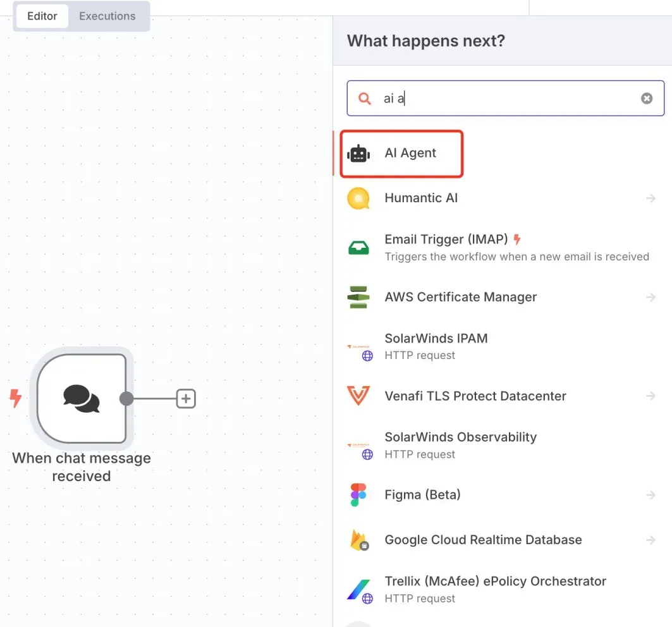Click the magnifier search icon
The height and width of the screenshot is (627, 672).
coord(364,99)
